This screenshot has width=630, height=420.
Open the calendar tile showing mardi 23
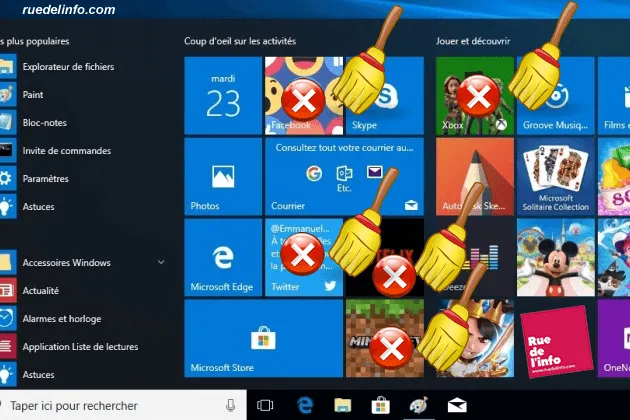pyautogui.click(x=223, y=96)
